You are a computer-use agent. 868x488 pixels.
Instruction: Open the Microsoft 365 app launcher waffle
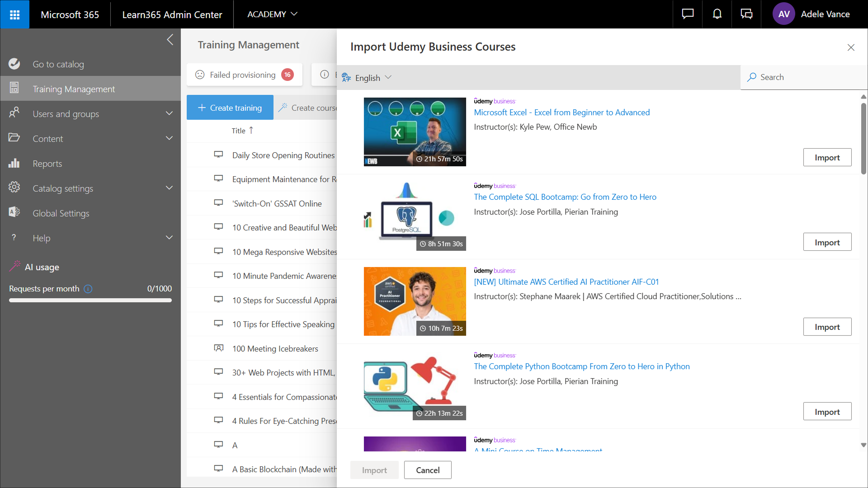[14, 14]
